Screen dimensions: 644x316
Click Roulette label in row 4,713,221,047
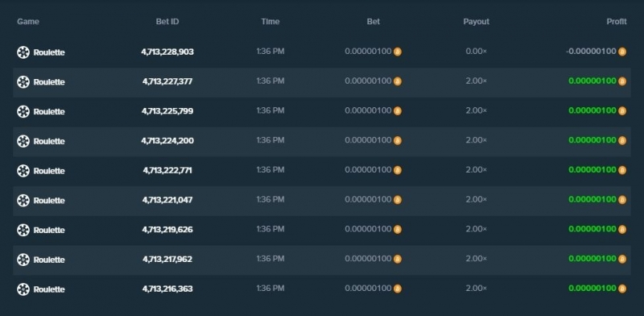[x=49, y=201]
